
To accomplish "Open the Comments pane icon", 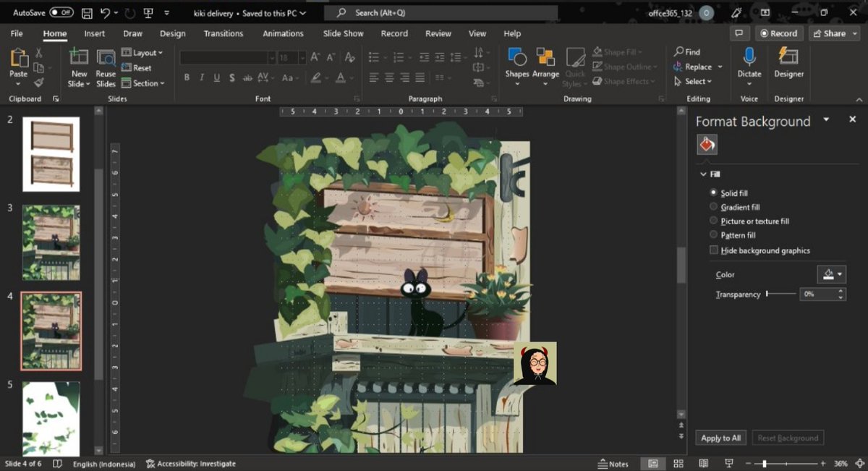I will tap(739, 33).
